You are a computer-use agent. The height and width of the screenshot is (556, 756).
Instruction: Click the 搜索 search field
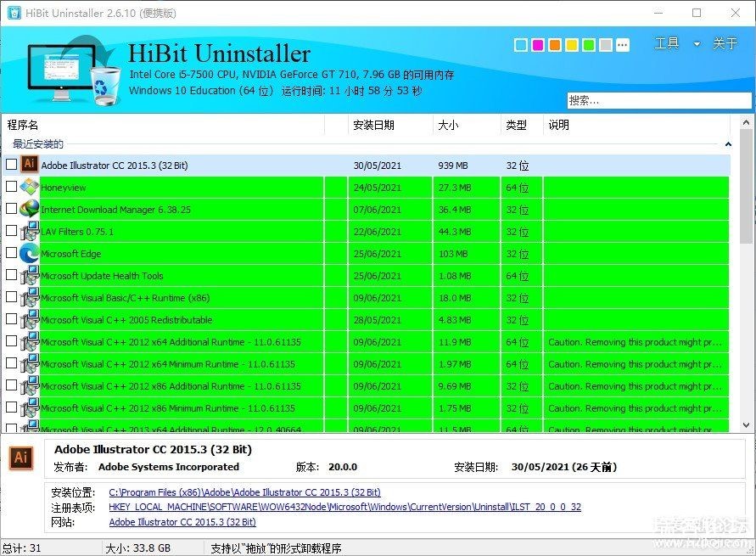pyautogui.click(x=659, y=101)
